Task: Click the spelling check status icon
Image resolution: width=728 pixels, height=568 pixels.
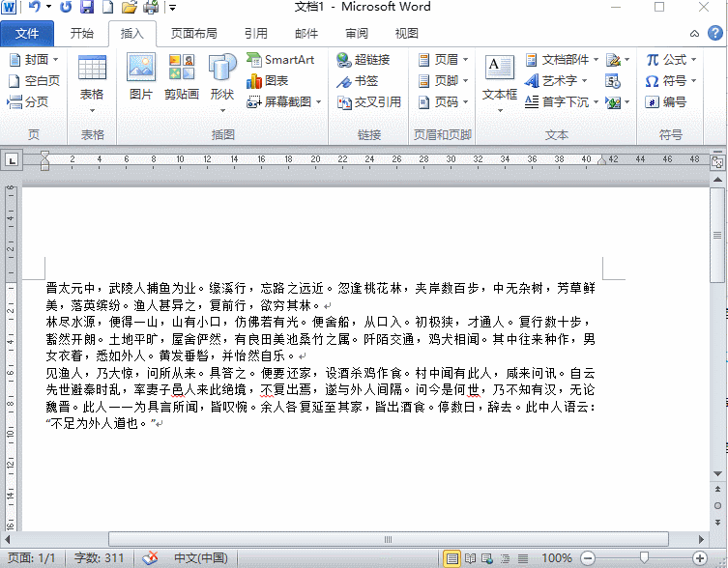Action: pyautogui.click(x=150, y=557)
